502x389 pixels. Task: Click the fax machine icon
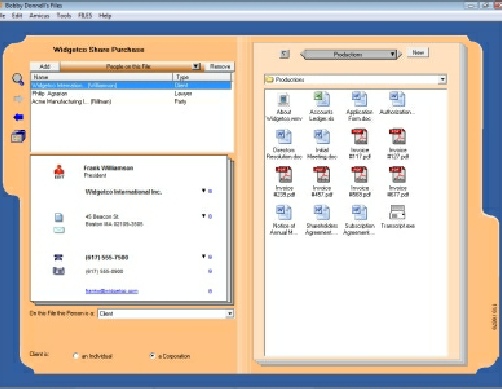[x=59, y=271]
